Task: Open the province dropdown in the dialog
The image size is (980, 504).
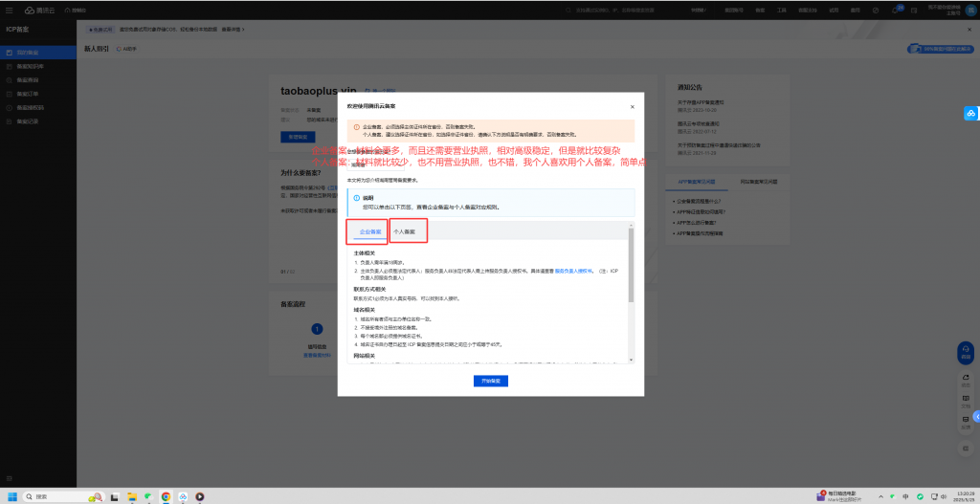Action: click(x=375, y=164)
